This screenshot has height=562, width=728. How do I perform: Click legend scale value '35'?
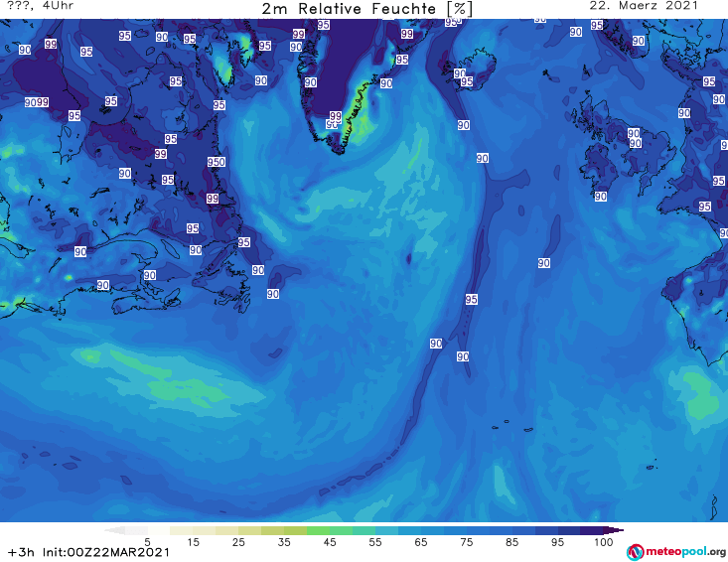284,542
